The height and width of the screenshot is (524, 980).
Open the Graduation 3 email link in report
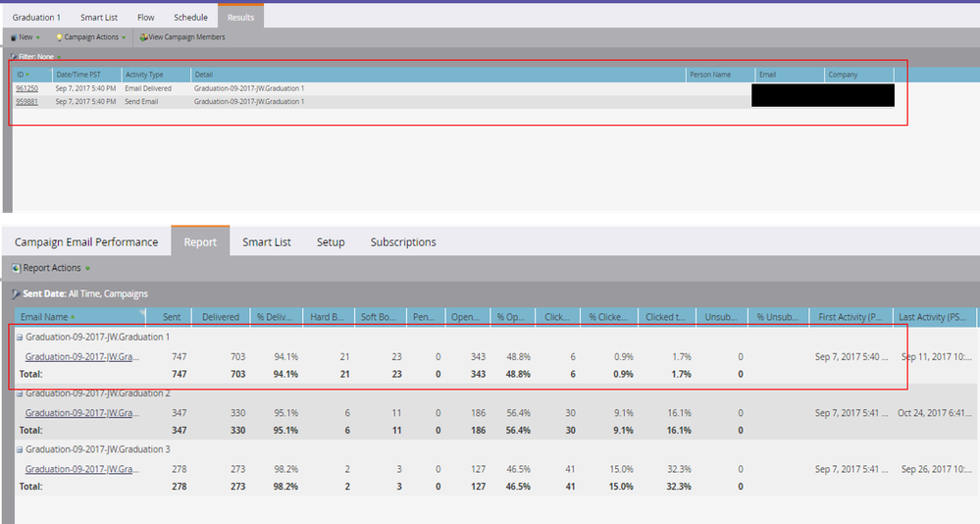point(81,470)
